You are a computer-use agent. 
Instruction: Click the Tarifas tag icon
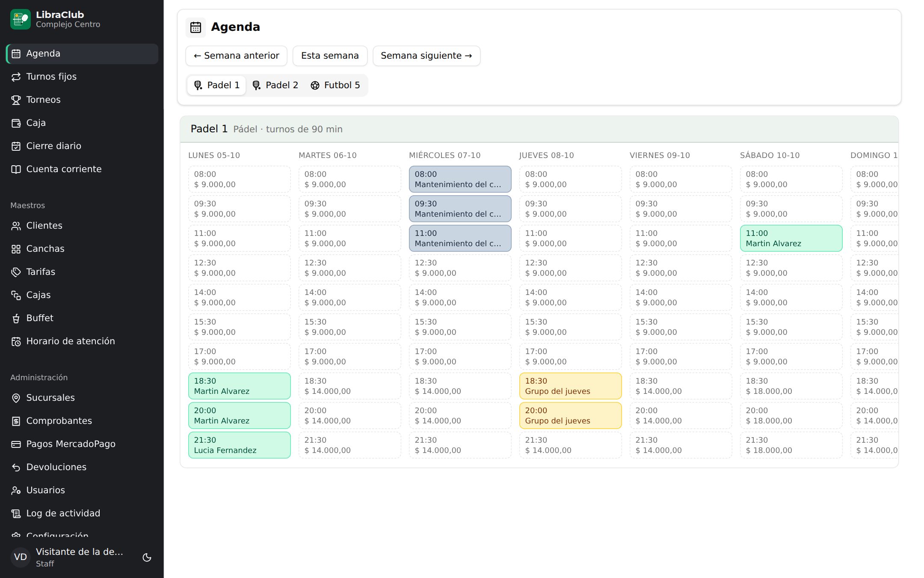pos(16,272)
